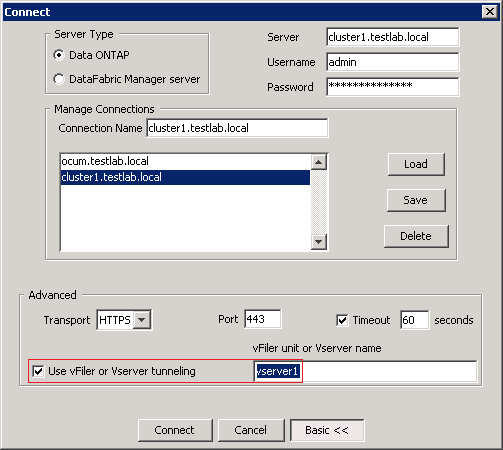Click the connection list scroll down arrow

coord(319,242)
